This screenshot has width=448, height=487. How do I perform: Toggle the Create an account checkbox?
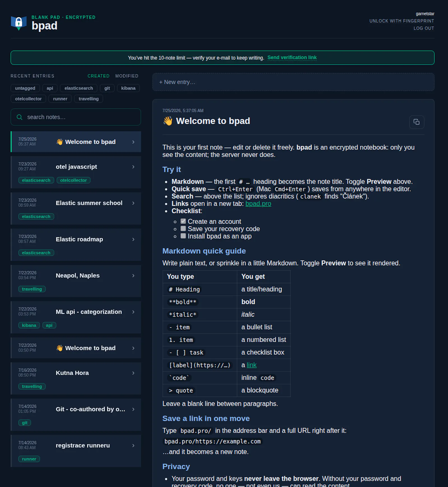(x=183, y=221)
